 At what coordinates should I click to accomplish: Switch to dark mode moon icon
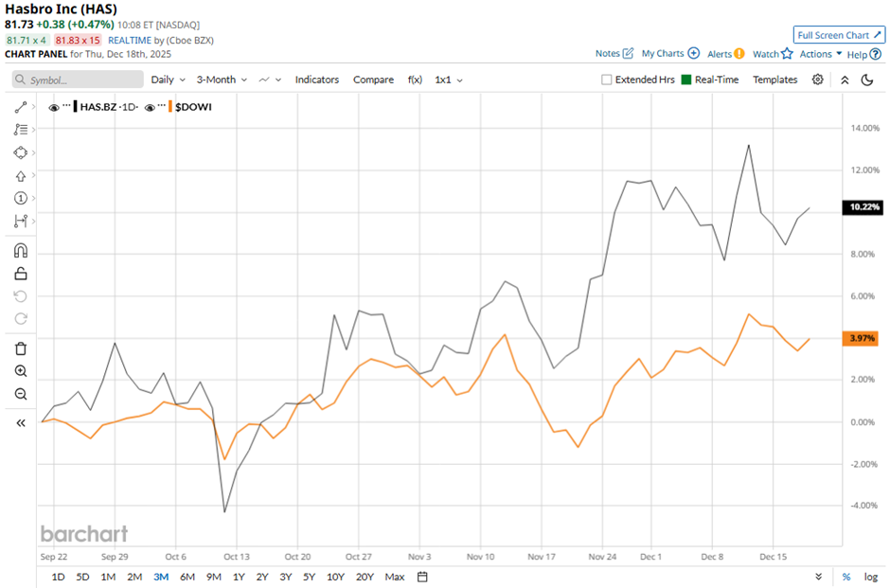pyautogui.click(x=866, y=80)
